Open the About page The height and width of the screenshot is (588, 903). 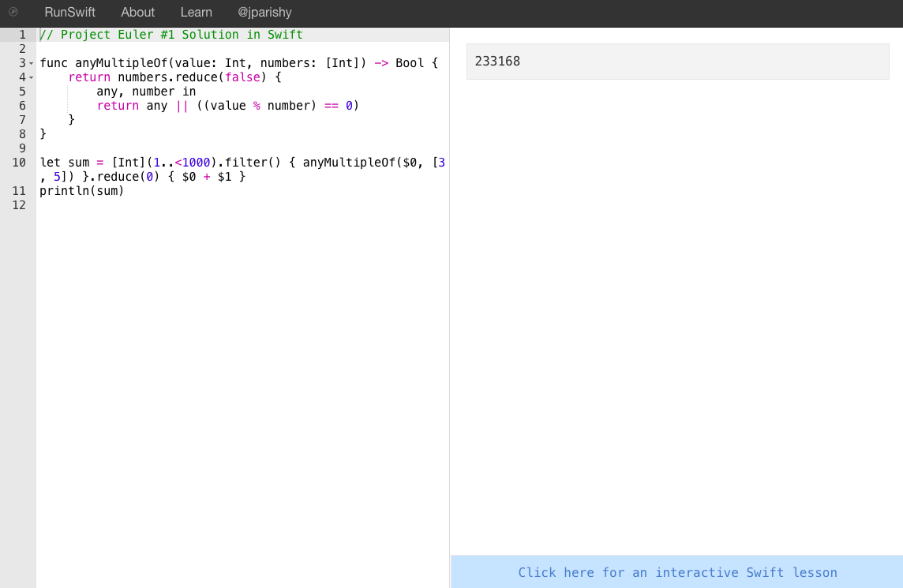137,12
